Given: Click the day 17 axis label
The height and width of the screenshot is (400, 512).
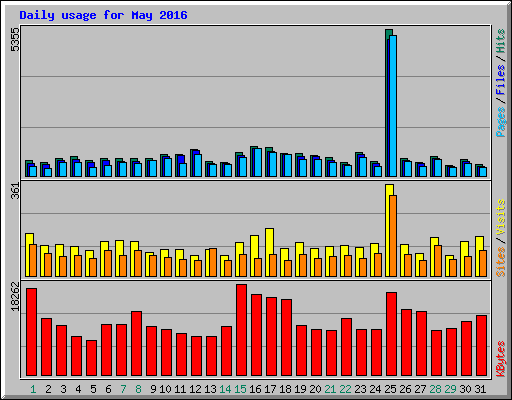Looking at the screenshot, I should click(270, 389).
